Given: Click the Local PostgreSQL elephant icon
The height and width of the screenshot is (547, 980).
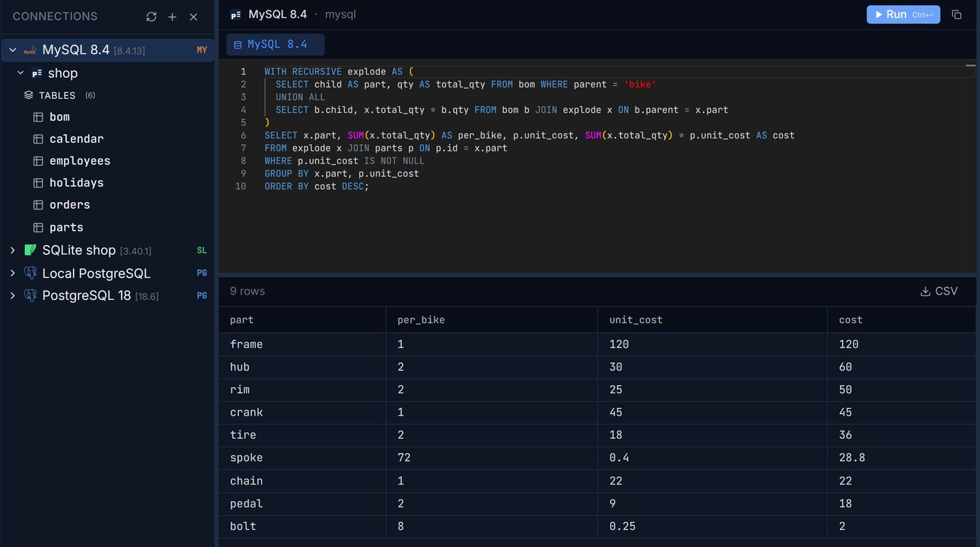Looking at the screenshot, I should click(x=30, y=273).
